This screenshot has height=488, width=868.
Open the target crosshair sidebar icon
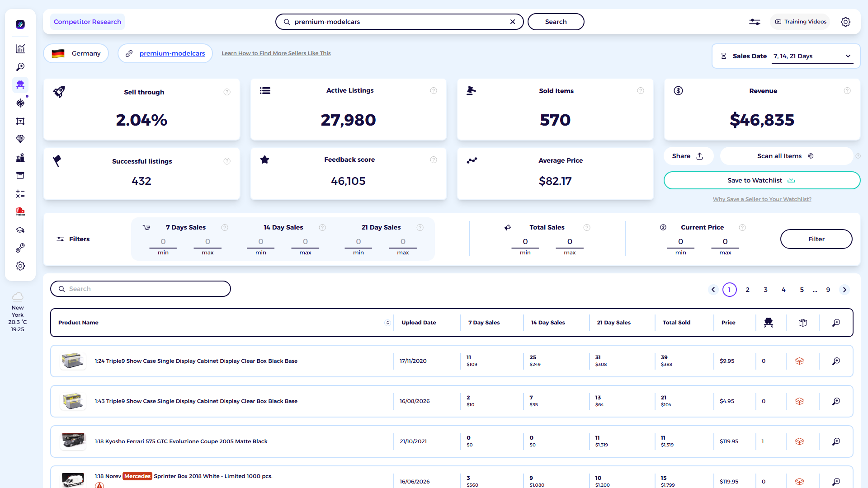click(20, 103)
